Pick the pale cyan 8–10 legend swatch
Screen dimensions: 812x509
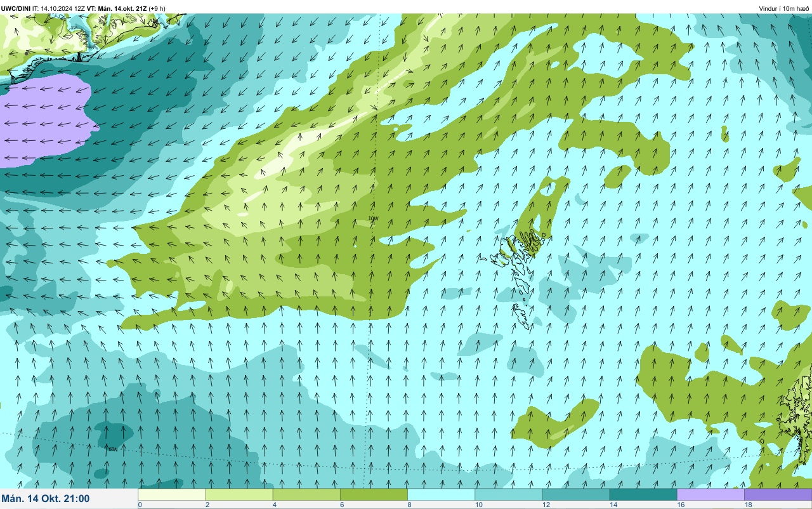pyautogui.click(x=441, y=494)
